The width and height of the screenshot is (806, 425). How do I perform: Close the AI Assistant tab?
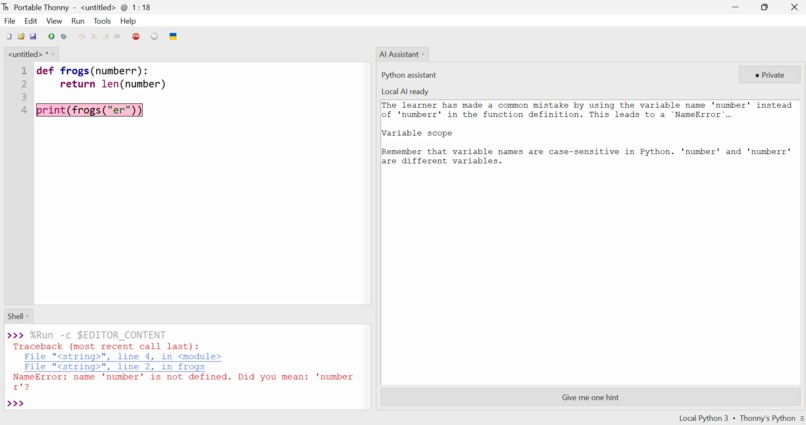tap(423, 54)
